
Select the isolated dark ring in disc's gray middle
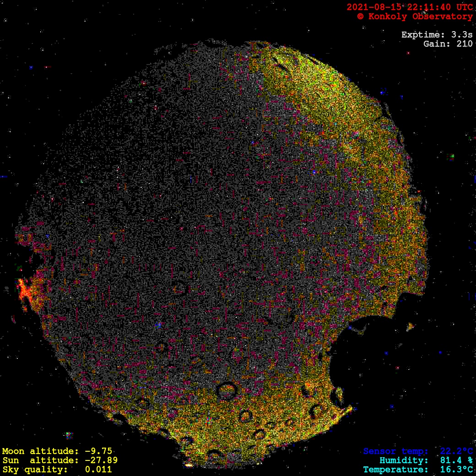point(179,288)
